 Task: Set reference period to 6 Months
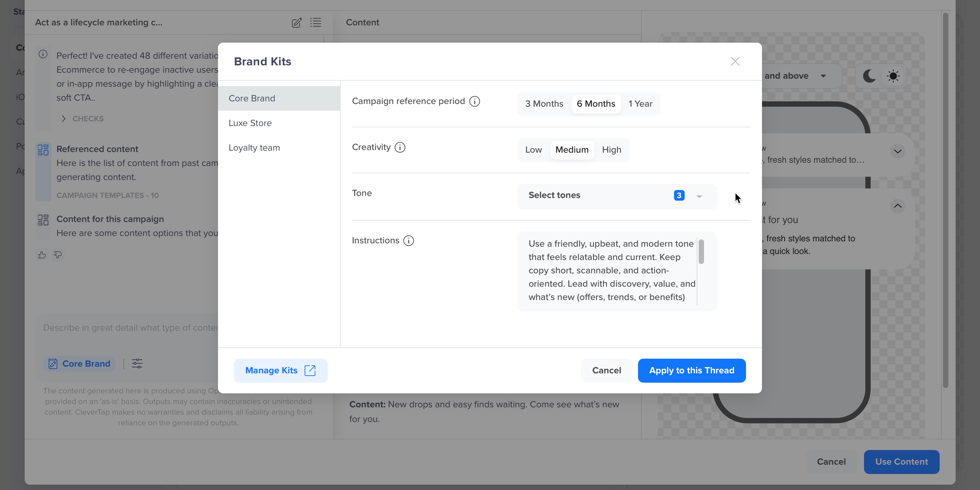(596, 103)
